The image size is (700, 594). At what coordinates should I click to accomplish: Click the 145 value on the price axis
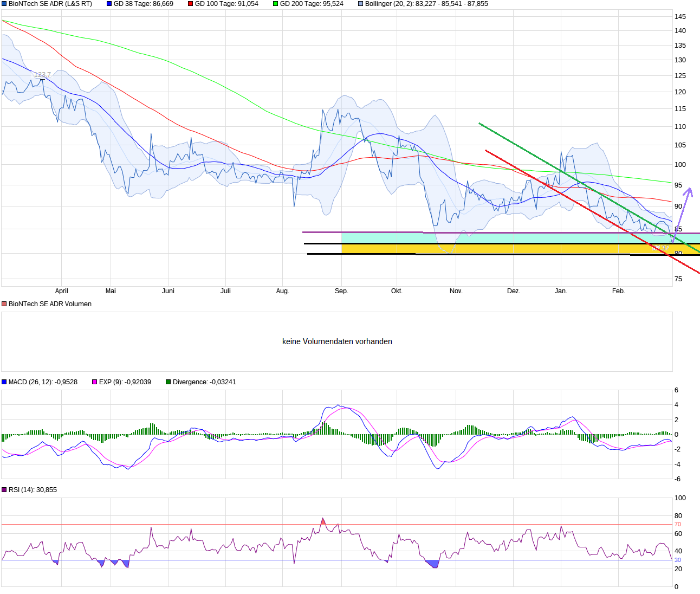pyautogui.click(x=680, y=17)
